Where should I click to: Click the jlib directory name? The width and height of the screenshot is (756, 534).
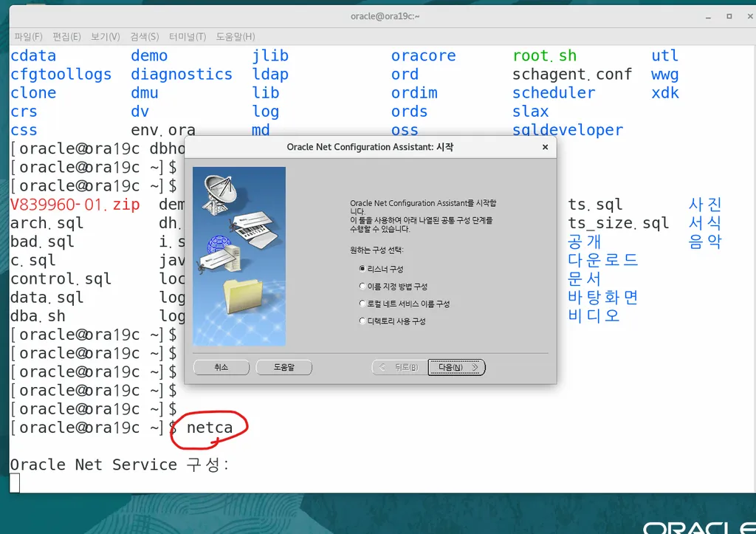270,56
